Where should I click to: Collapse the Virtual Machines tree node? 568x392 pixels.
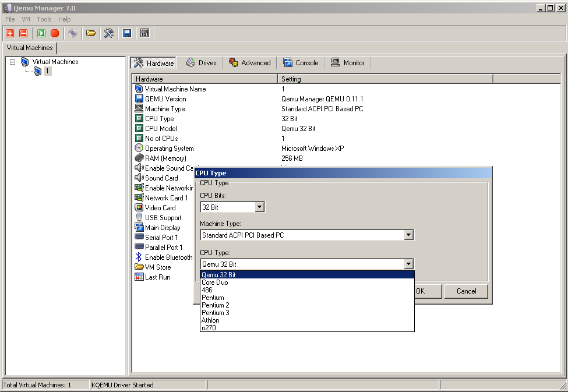[12, 62]
